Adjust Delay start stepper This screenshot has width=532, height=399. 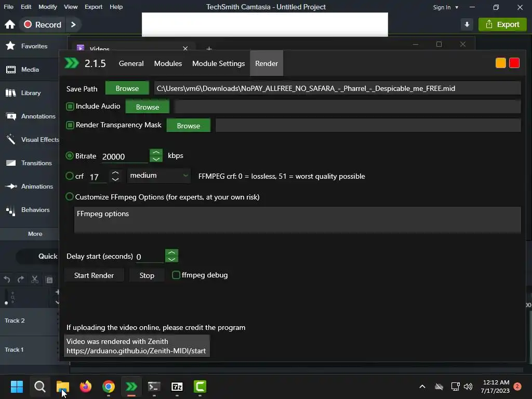click(x=171, y=256)
